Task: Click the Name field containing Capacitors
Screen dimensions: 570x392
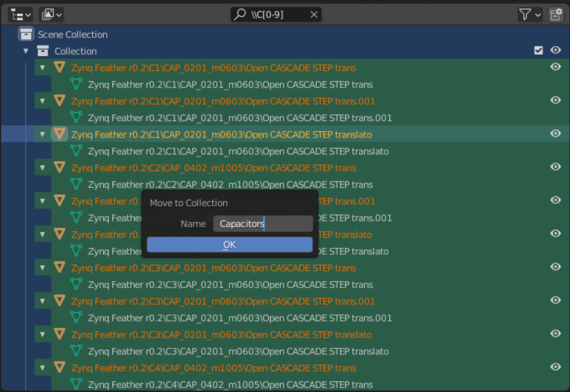Action: (x=263, y=224)
